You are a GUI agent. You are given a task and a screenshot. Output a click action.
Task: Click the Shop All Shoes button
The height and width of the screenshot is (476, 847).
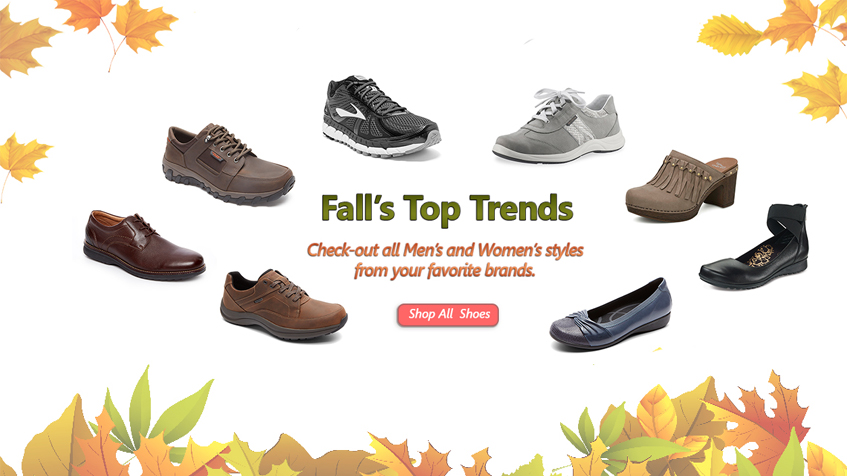(448, 314)
